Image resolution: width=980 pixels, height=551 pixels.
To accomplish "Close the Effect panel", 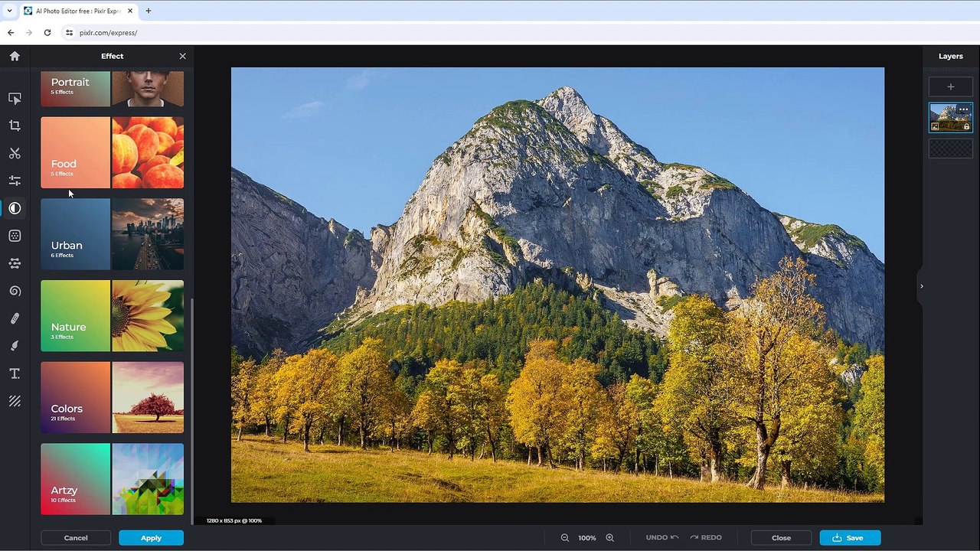I will tap(182, 56).
